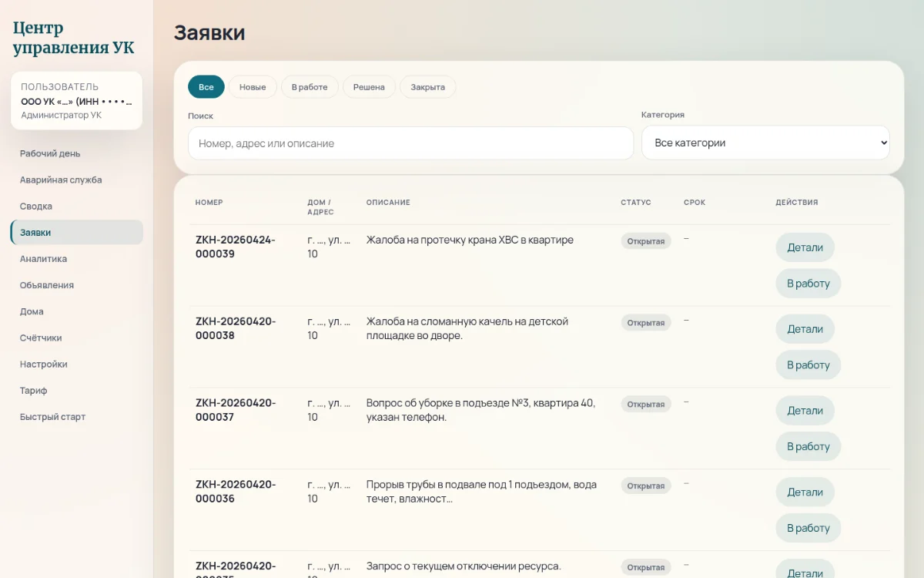Open 'Детали' for request 000039
The height and width of the screenshot is (578, 924).
coord(805,247)
